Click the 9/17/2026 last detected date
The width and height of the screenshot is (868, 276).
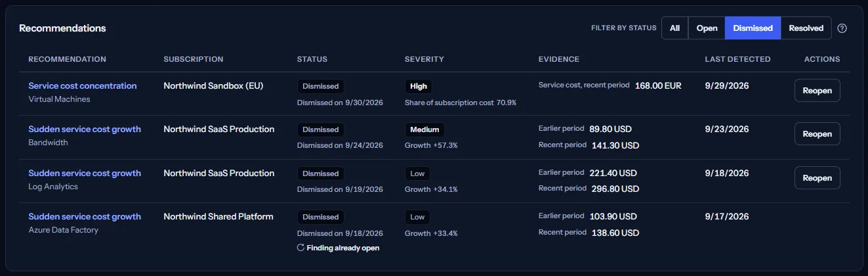click(x=727, y=216)
